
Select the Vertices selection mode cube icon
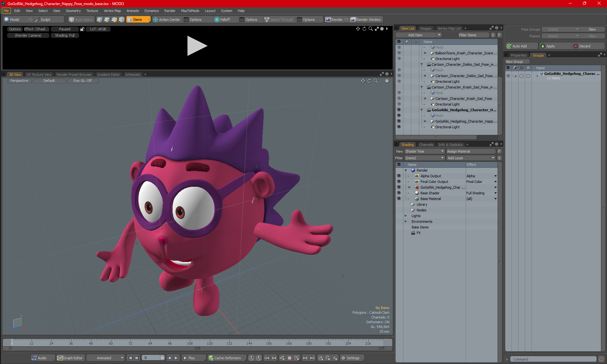100,20
